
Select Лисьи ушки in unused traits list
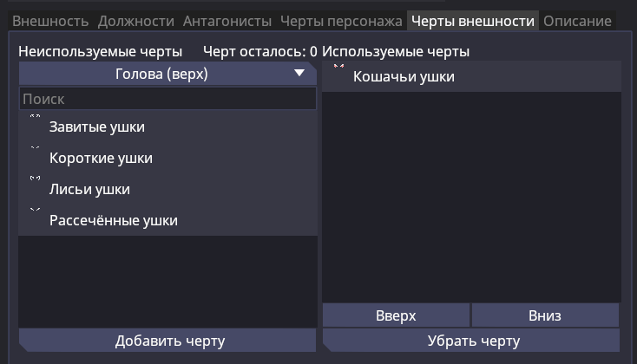(90, 190)
